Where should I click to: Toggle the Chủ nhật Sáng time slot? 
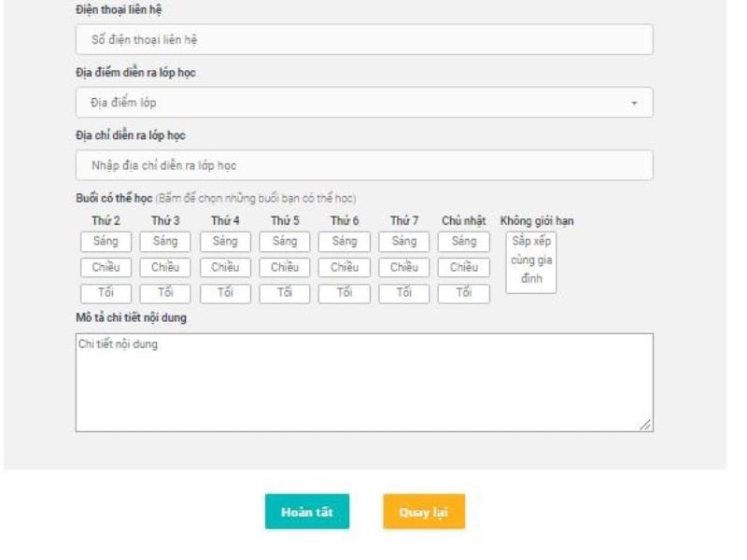pyautogui.click(x=464, y=242)
